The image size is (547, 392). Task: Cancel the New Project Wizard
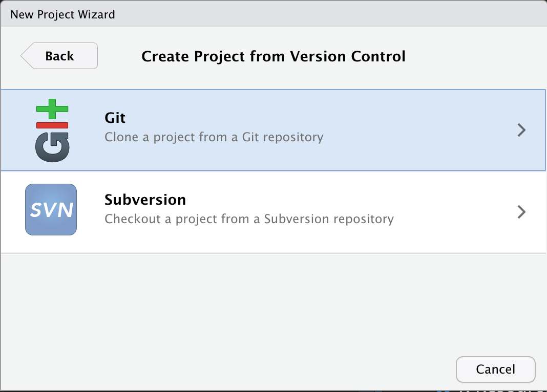click(x=495, y=369)
